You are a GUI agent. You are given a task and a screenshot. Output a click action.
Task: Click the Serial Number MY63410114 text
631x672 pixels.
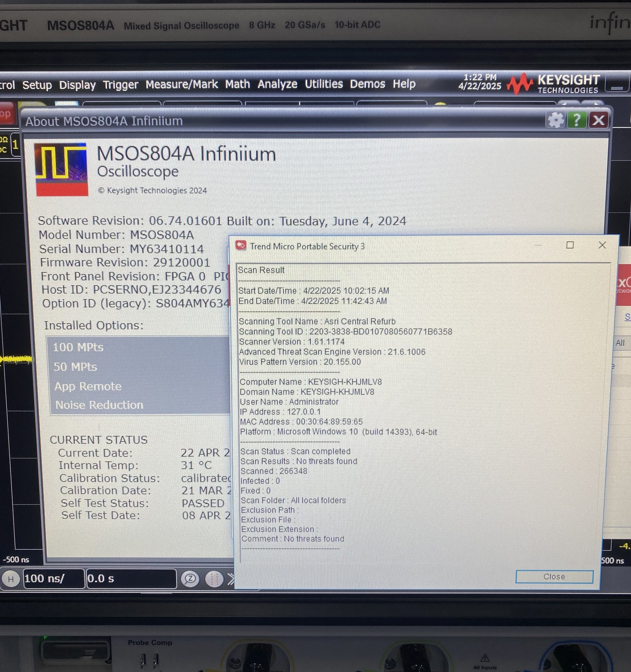121,249
